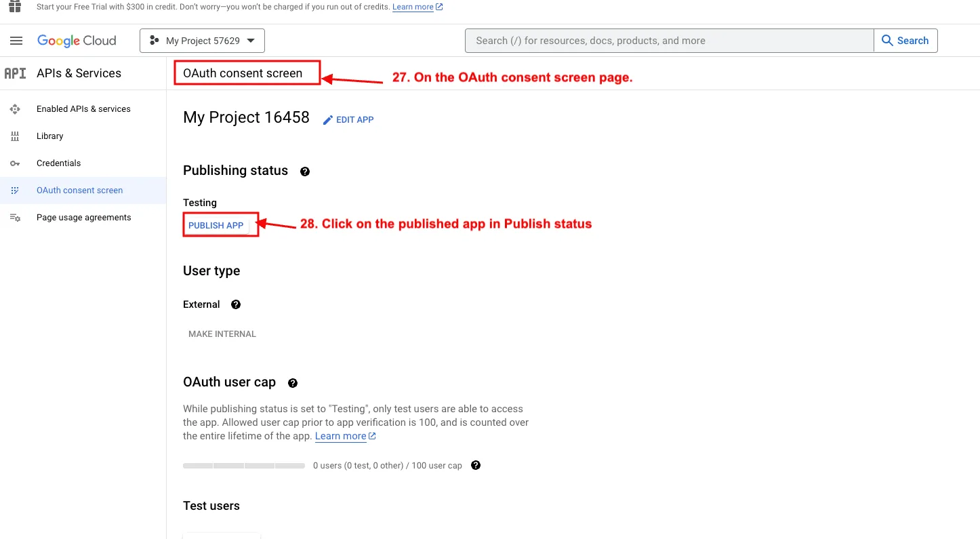Click the OAuth consent screen page title
The image size is (980, 539).
pyautogui.click(x=243, y=73)
